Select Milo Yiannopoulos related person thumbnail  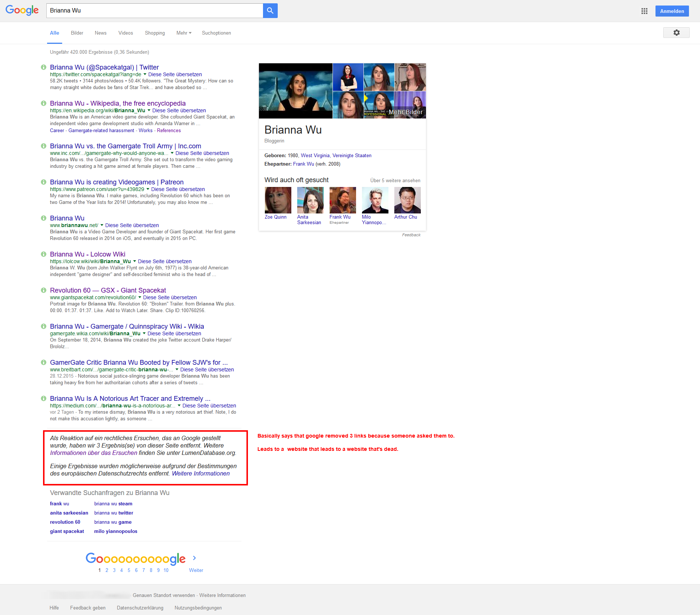[x=375, y=200]
